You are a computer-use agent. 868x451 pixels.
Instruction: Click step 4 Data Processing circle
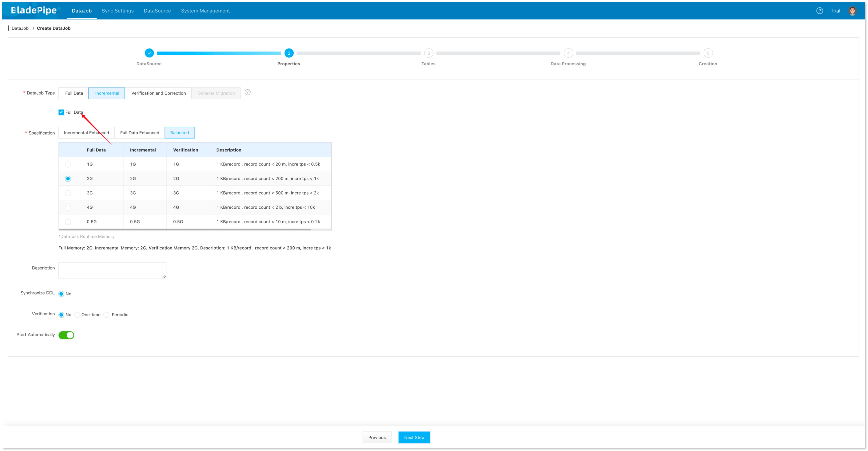click(568, 53)
